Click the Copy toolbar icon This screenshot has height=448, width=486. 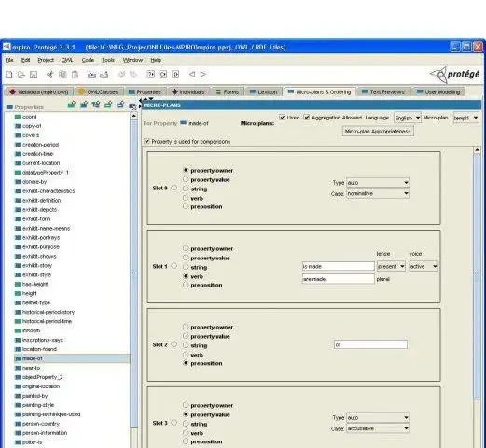(62, 75)
